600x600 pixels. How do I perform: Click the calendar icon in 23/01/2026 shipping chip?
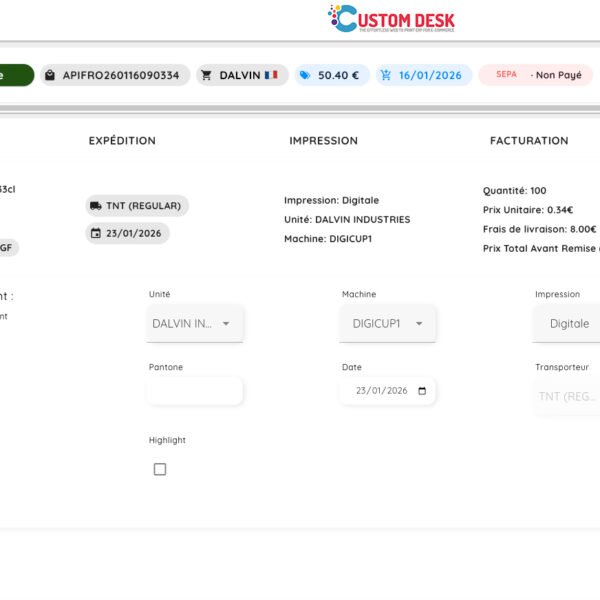[x=96, y=233]
